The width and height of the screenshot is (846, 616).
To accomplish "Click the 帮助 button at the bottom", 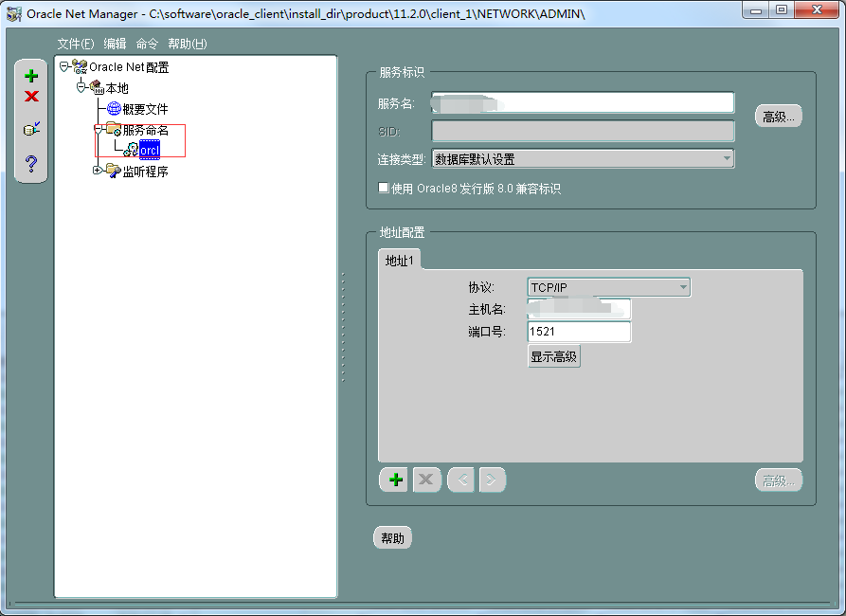I will pyautogui.click(x=392, y=536).
